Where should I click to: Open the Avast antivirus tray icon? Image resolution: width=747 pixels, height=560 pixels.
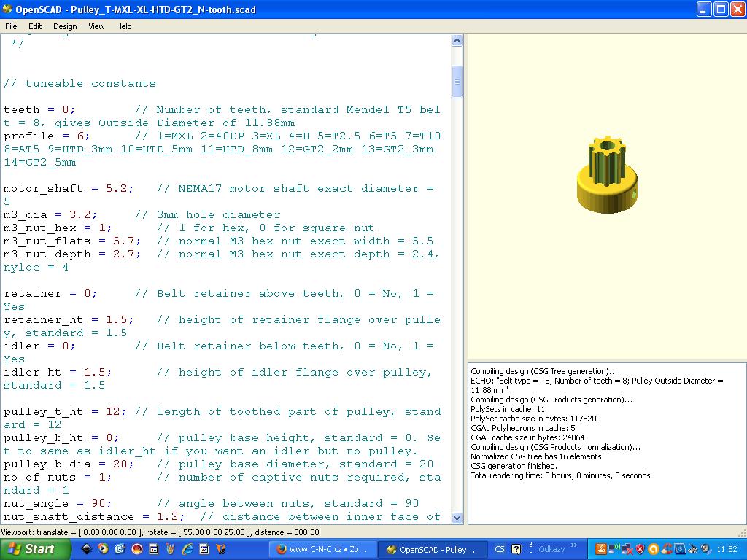pos(654,549)
